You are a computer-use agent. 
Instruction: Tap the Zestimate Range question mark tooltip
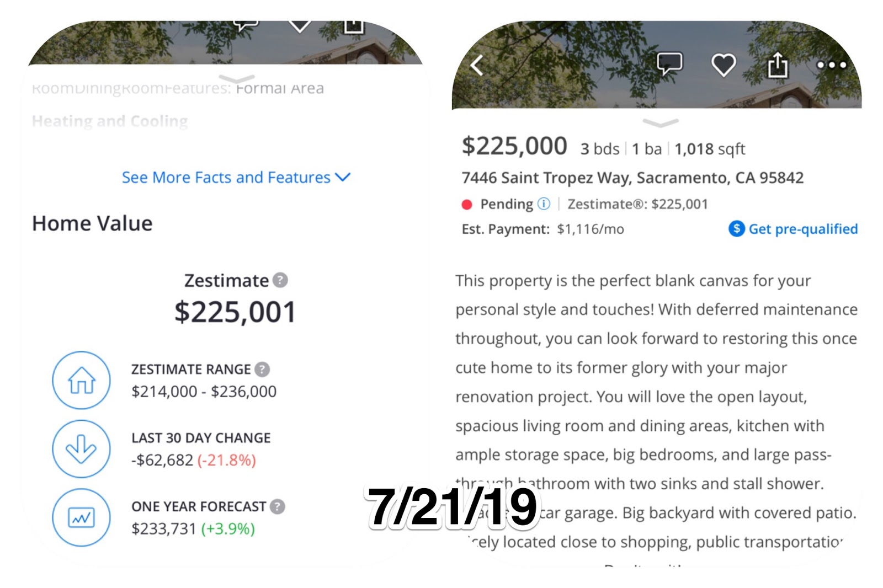coord(261,369)
